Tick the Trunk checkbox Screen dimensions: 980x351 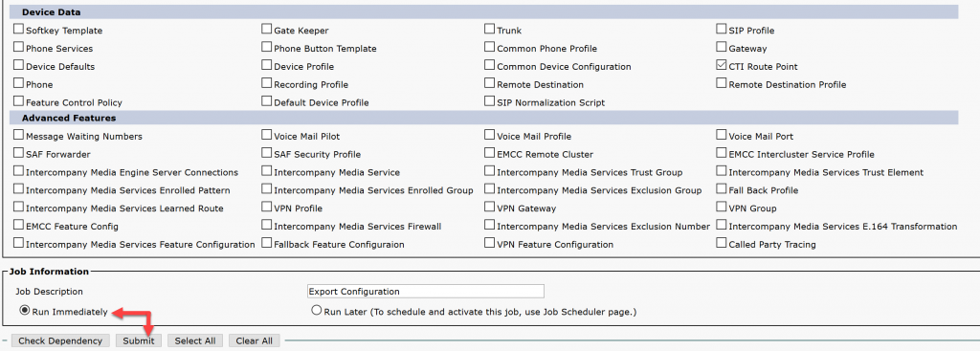point(489,29)
